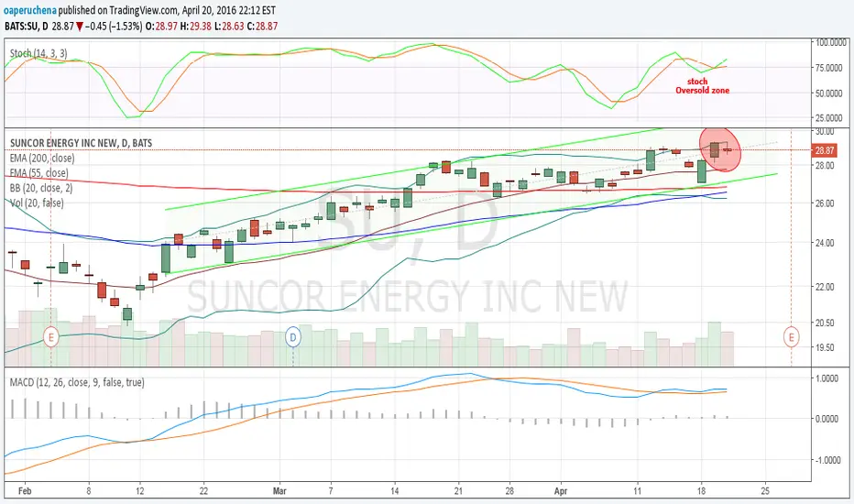The height and width of the screenshot is (504, 854).
Task: Click the -0.45 (-1.53%) change value
Action: [x=115, y=26]
